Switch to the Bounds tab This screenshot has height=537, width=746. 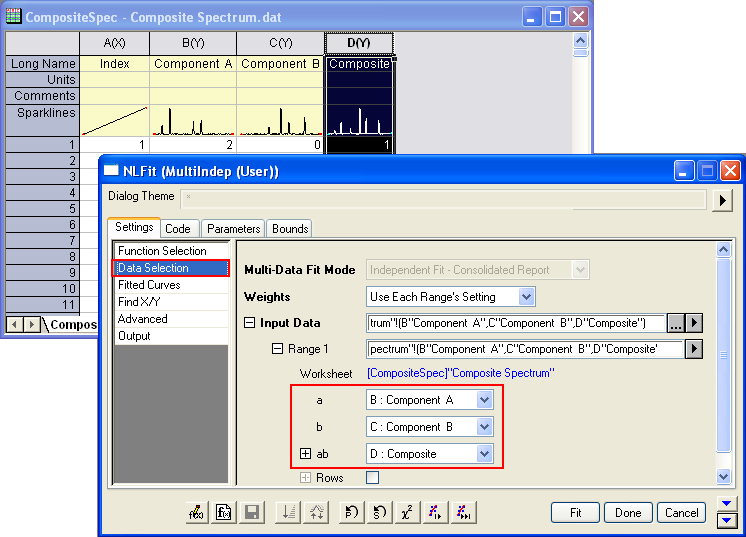point(290,229)
